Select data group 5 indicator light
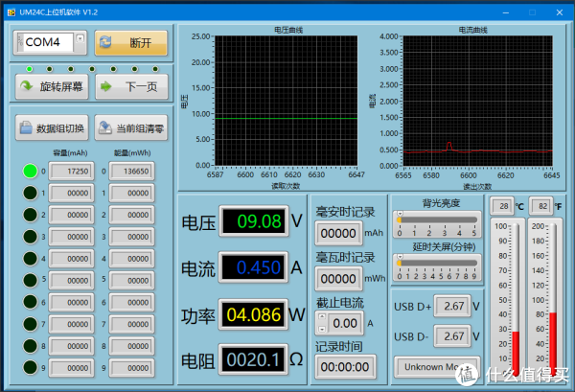Viewport: 575px width, 392px height. (x=30, y=281)
